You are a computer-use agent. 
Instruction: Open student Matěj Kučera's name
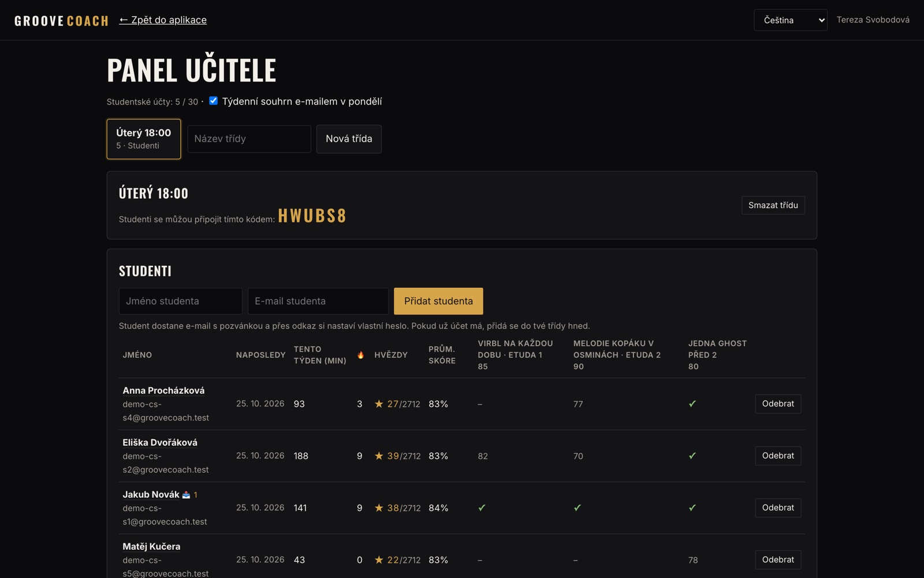(151, 547)
